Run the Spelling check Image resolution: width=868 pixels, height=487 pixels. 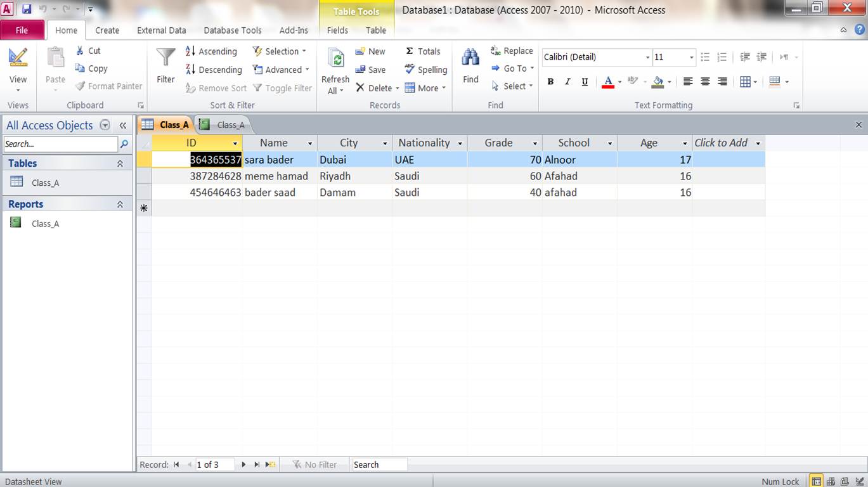(x=425, y=70)
